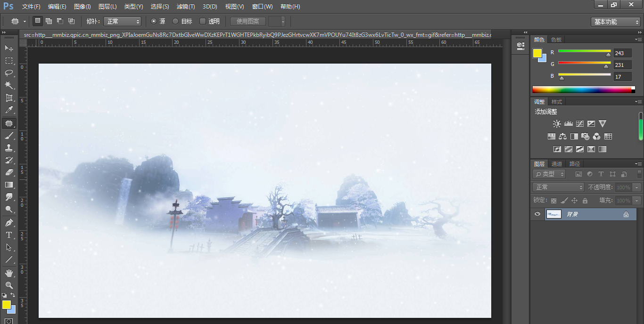Select the Crop tool
Viewport: 644px width, 324px height.
(9, 98)
